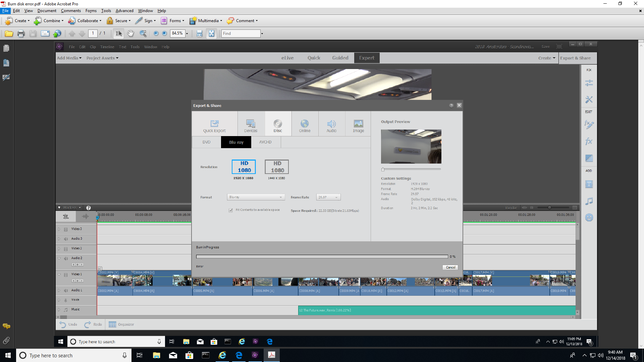This screenshot has width=644, height=362.
Task: Select the Hand tool in the toolbar
Action: [x=131, y=34]
